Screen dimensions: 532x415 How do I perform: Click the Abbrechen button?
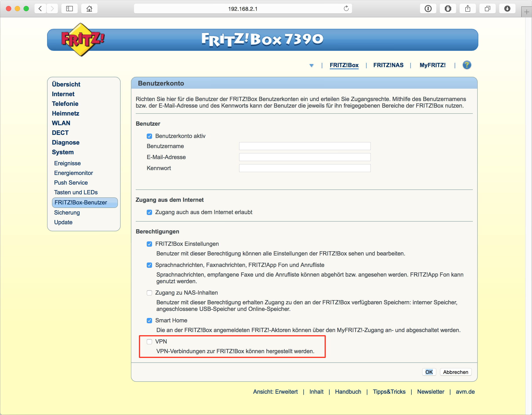tap(455, 372)
